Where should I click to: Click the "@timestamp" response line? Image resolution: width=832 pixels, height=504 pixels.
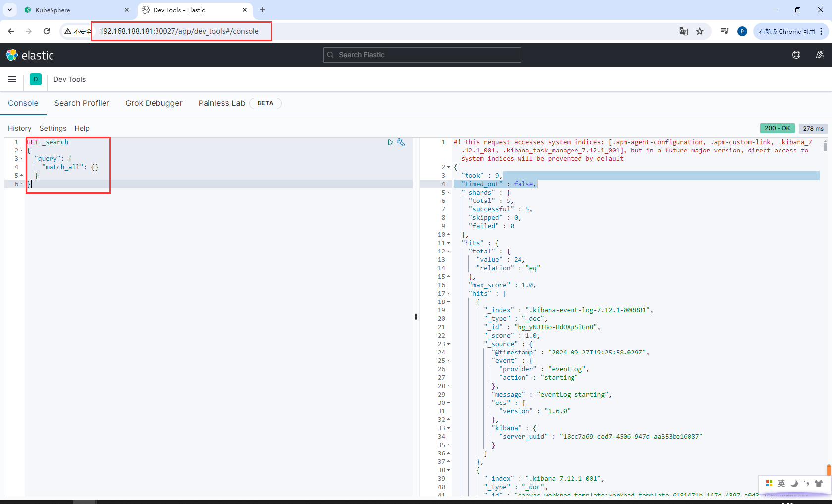(x=570, y=353)
